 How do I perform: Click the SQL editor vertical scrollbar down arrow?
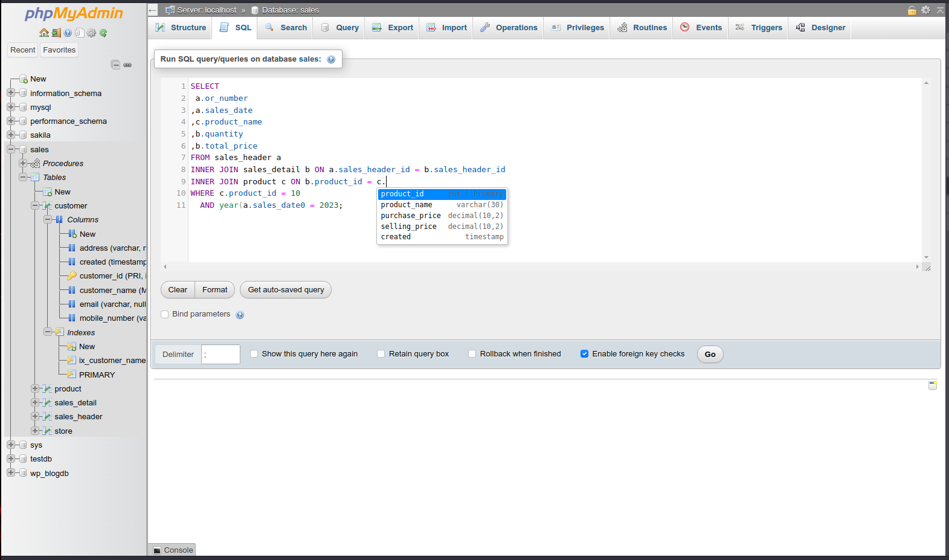[x=926, y=257]
